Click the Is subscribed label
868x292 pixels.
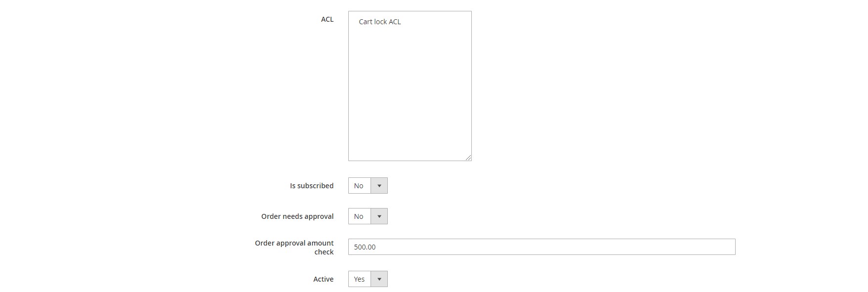(312, 186)
